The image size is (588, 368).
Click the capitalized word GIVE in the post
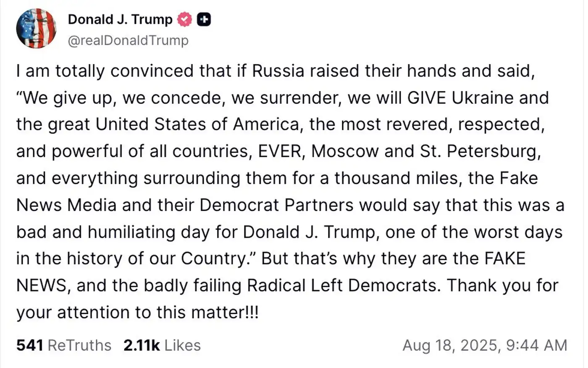[x=426, y=98]
